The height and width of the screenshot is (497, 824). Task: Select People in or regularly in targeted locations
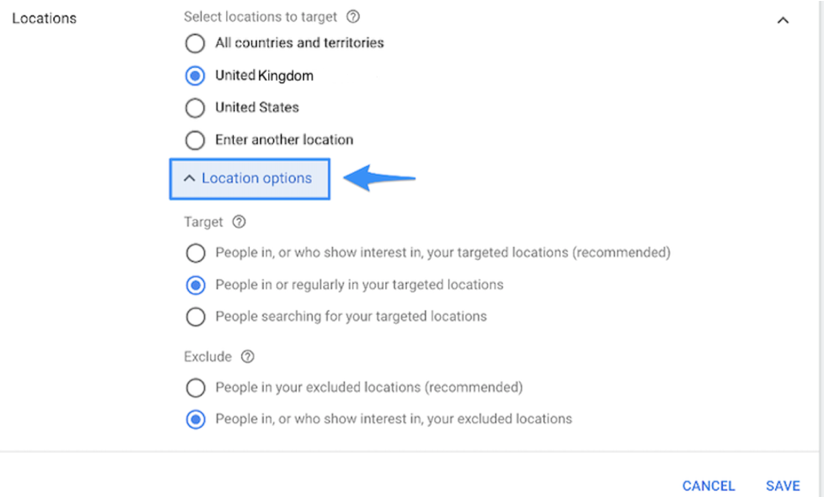point(195,285)
